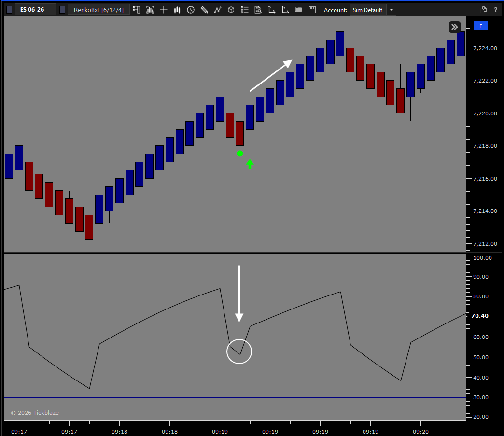Save chart with floppy disk icon
Viewport: 504px width, 436px height.
[312, 10]
